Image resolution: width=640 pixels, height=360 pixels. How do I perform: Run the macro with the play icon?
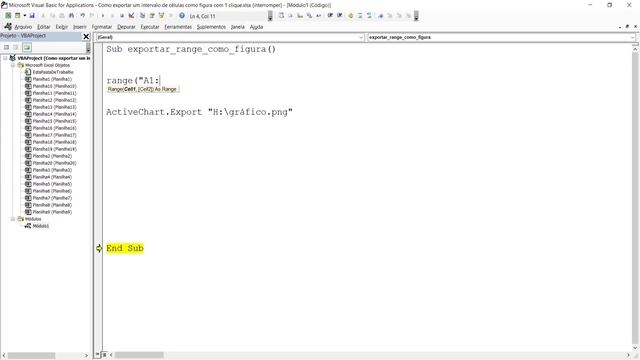tap(103, 16)
